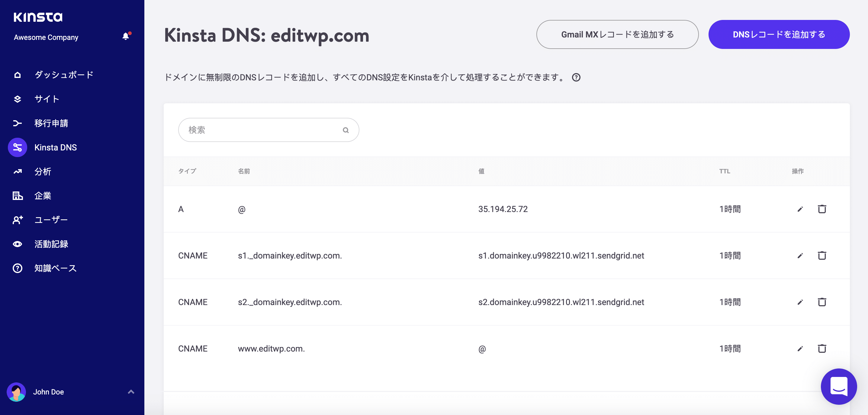Viewport: 868px width, 415px height.
Task: Open the Intercom chat widget
Action: click(839, 387)
